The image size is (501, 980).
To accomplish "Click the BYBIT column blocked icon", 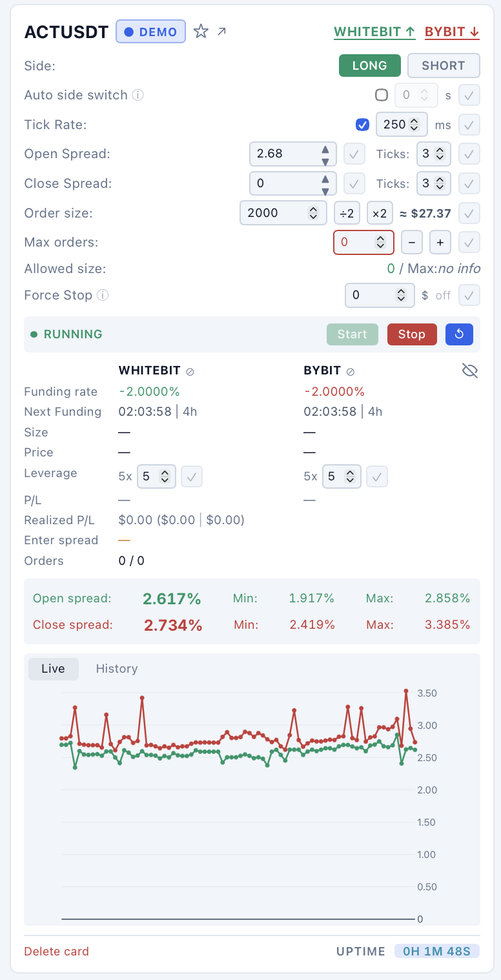I will (x=351, y=371).
